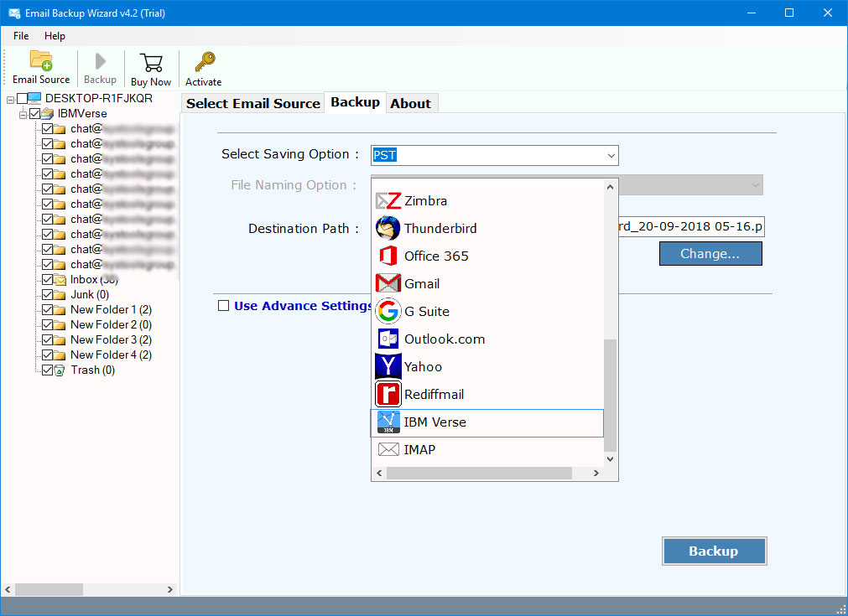The height and width of the screenshot is (616, 848).
Task: Collapse the DESKTOP-R1FJKQR tree node
Action: (10, 100)
